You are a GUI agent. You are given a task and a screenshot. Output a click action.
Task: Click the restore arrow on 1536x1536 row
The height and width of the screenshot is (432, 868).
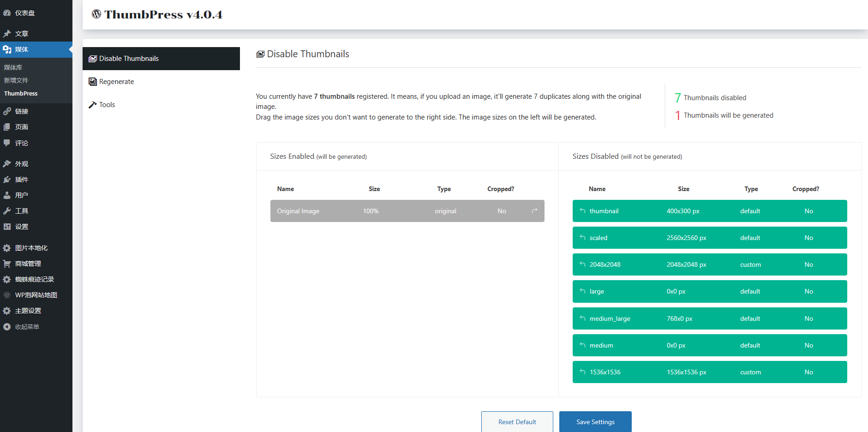[x=582, y=372]
